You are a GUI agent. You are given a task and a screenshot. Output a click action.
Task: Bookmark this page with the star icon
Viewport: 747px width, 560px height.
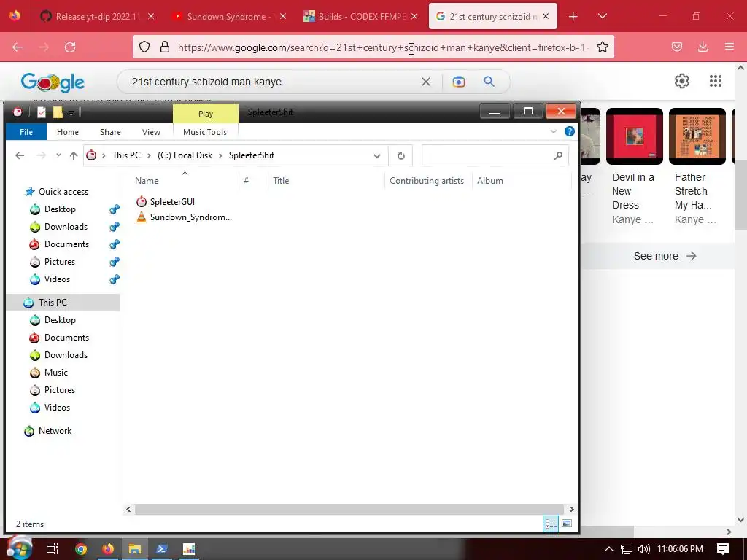602,47
